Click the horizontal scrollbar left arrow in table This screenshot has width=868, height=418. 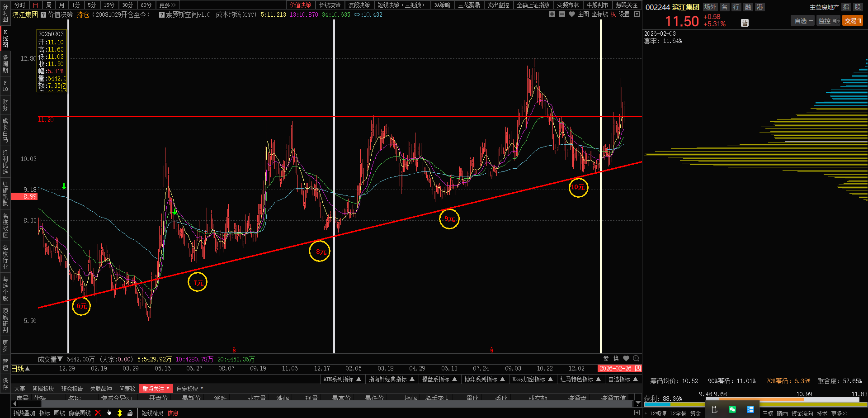pyautogui.click(x=14, y=404)
